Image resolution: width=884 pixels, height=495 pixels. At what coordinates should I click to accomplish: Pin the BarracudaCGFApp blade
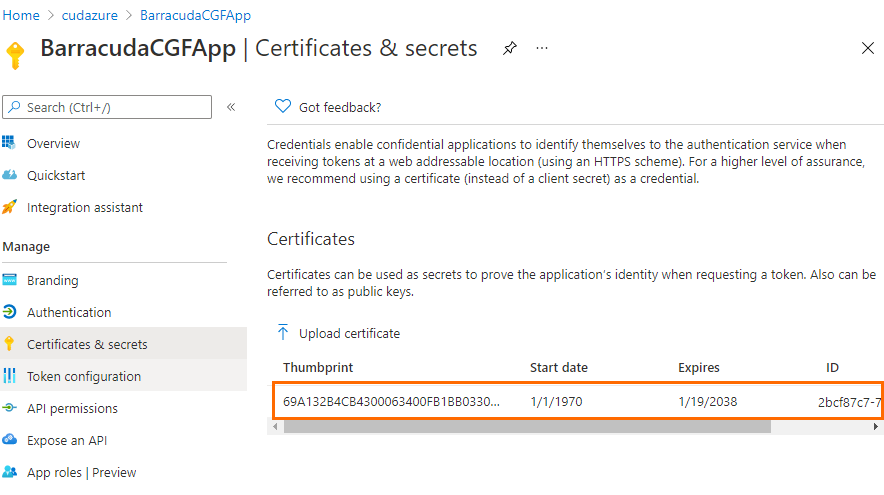(x=510, y=48)
